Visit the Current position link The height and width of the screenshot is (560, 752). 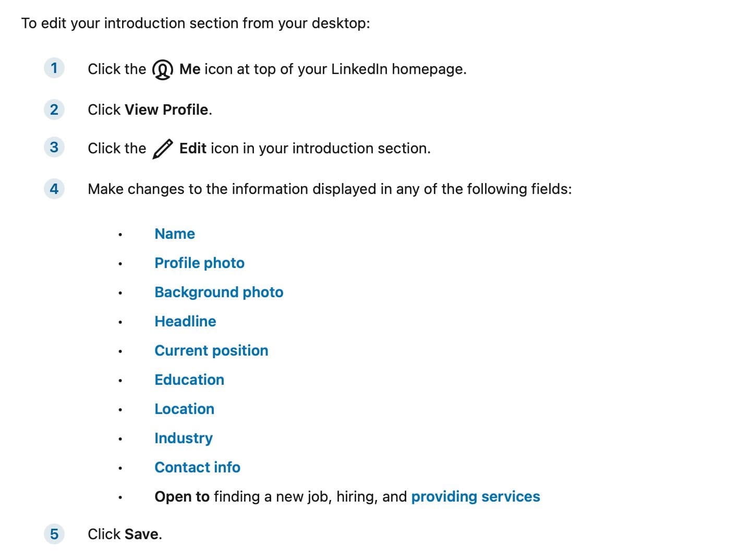211,350
